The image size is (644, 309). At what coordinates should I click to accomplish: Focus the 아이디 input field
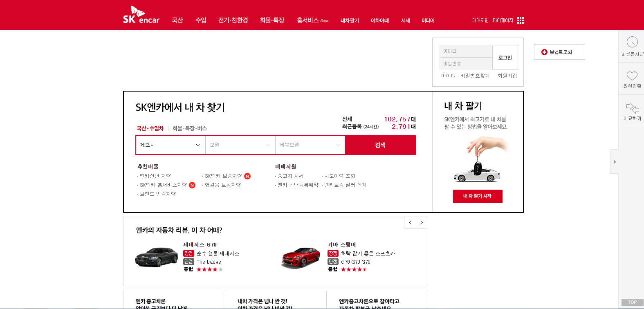pyautogui.click(x=466, y=51)
